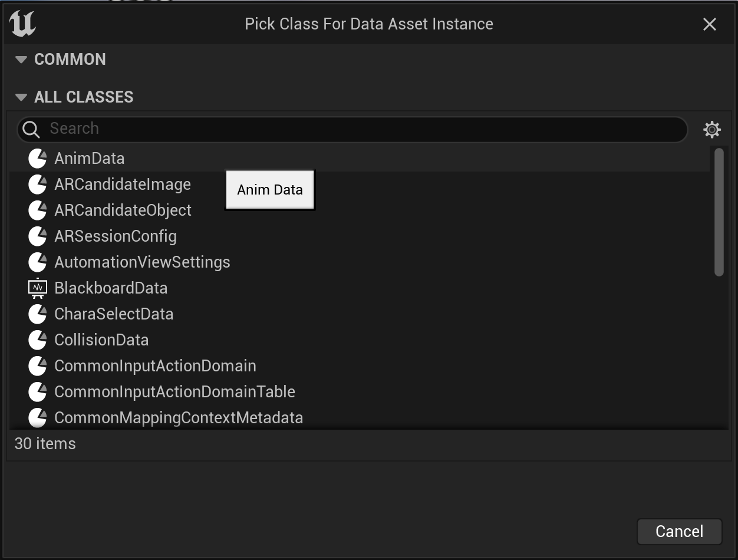Click the BlackboardData blackboard icon
The height and width of the screenshot is (560, 738).
(x=37, y=288)
